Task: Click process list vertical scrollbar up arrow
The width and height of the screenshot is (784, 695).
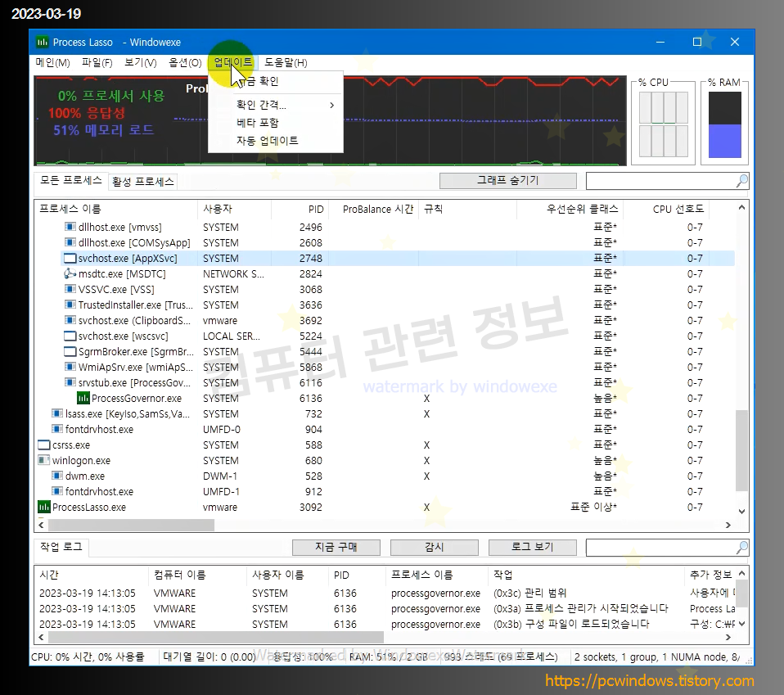Action: 742,207
